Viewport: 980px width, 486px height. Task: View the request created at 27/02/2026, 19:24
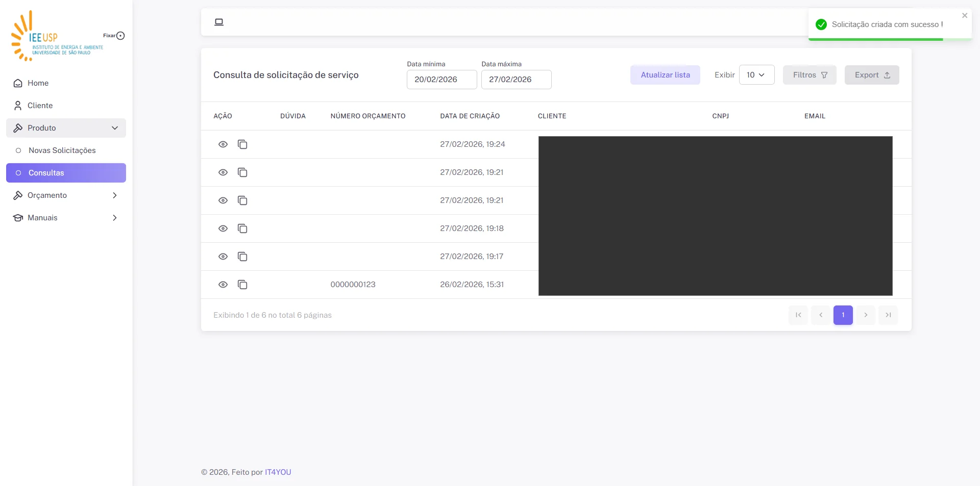pos(223,144)
